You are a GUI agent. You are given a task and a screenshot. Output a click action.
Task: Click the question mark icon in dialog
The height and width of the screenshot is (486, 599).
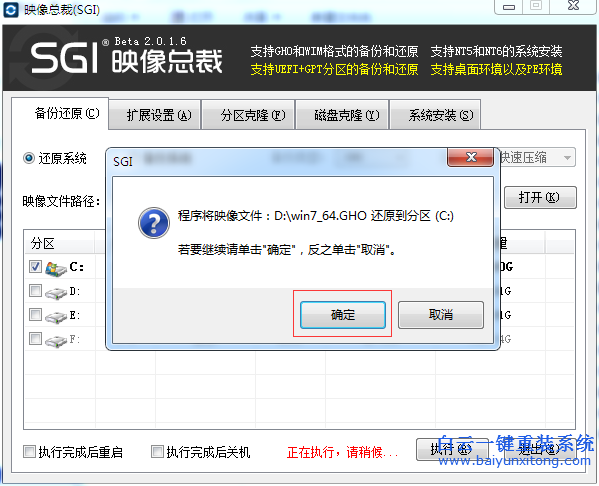click(x=154, y=223)
